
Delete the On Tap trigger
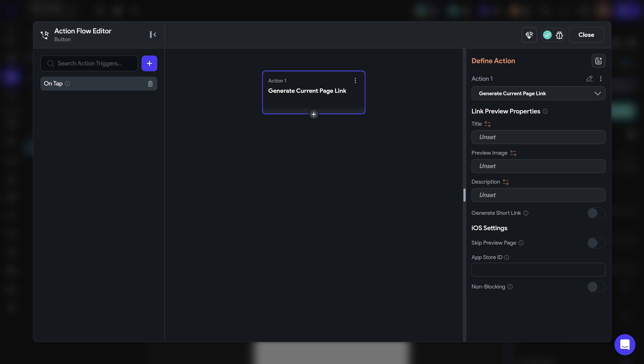click(x=150, y=84)
